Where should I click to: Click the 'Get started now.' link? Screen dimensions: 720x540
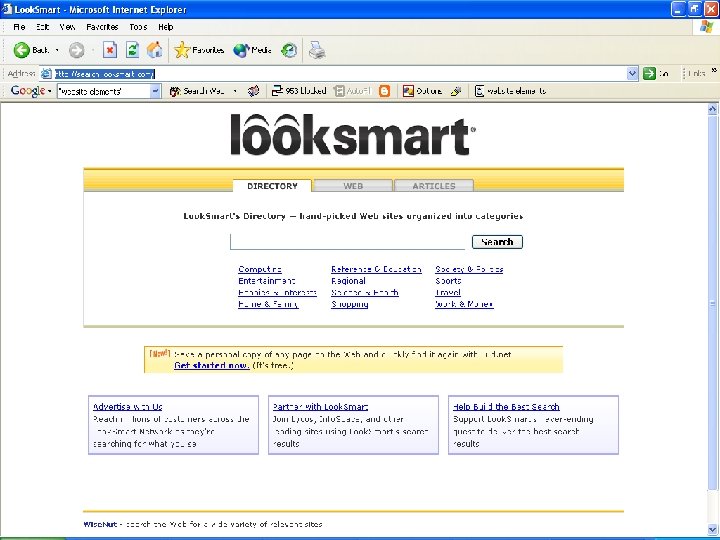click(x=212, y=366)
